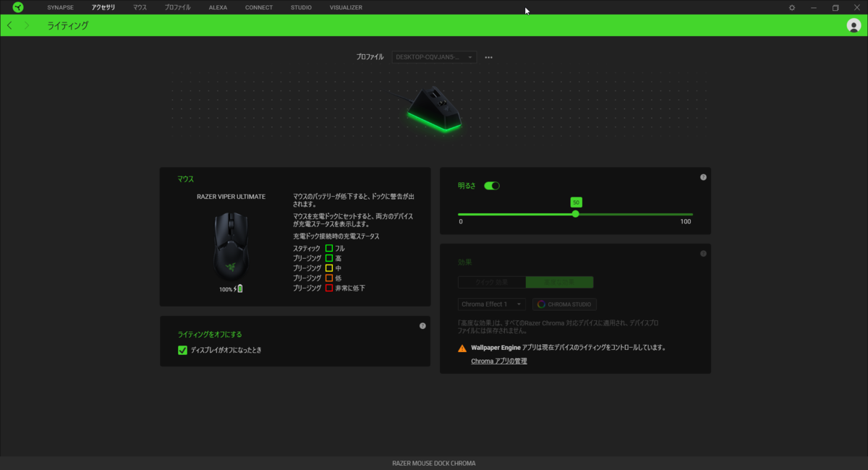Switch to the SYNAPSE tab

60,7
